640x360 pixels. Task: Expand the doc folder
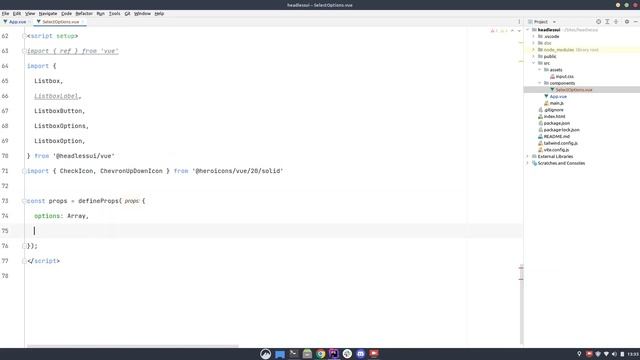533,43
